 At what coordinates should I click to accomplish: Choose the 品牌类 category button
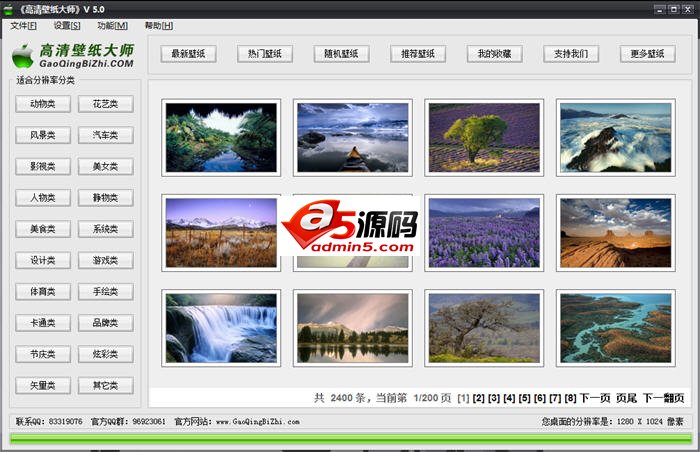click(106, 323)
